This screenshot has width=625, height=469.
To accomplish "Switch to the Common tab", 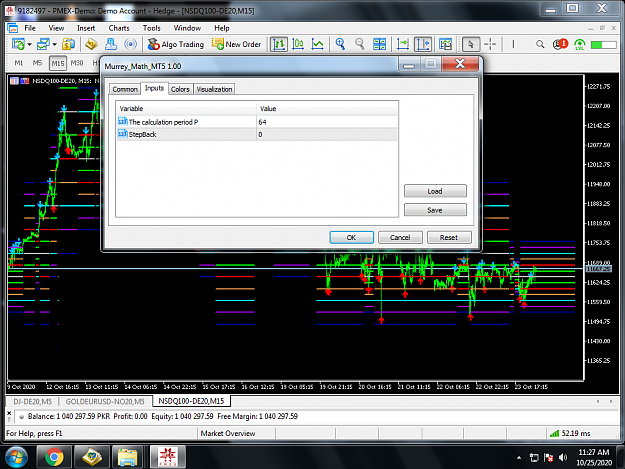I will click(x=125, y=89).
